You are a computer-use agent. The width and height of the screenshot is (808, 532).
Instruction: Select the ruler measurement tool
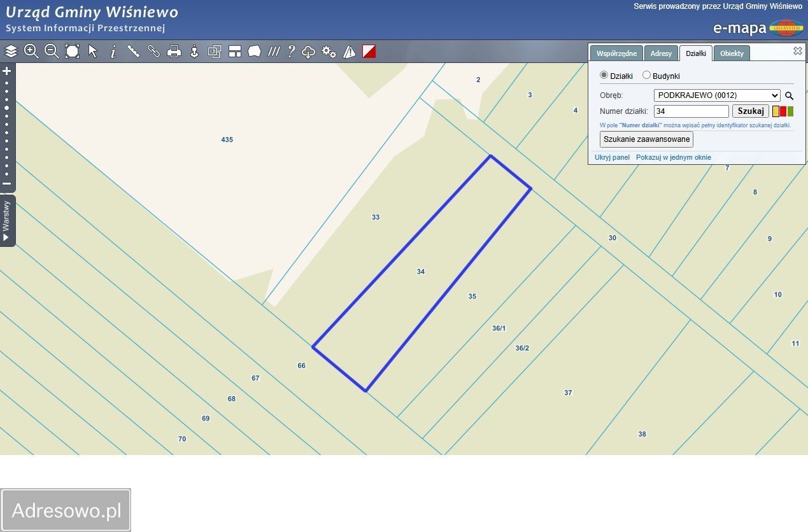point(133,52)
